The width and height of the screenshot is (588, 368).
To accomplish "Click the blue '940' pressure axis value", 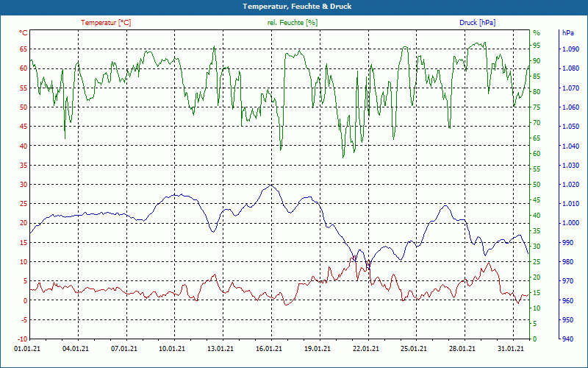I will tap(568, 339).
